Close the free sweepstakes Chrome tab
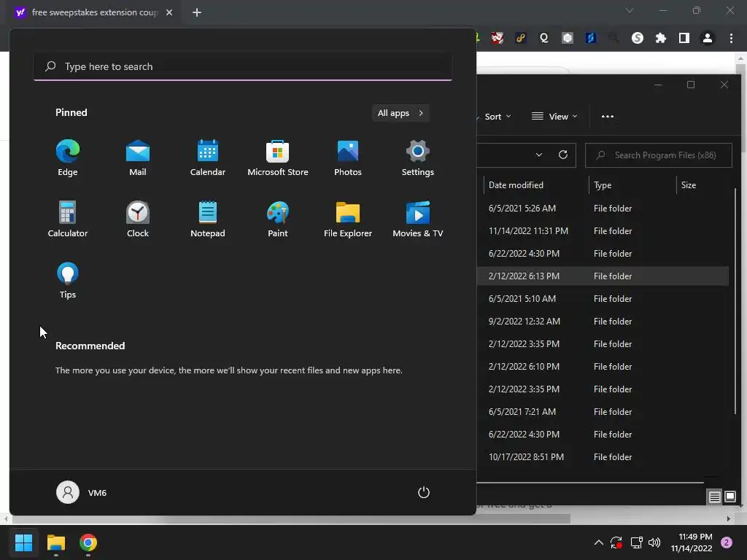 click(169, 12)
